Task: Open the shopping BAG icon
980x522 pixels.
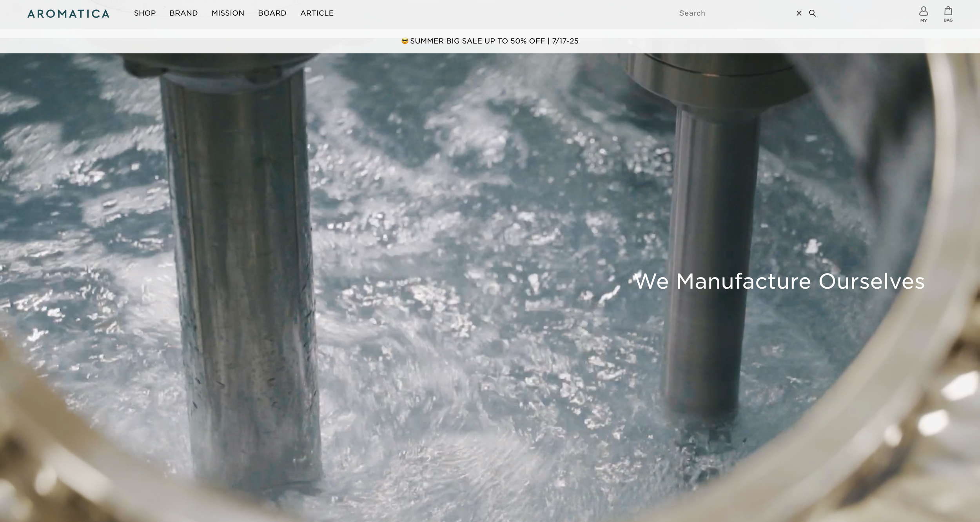Action: point(948,11)
